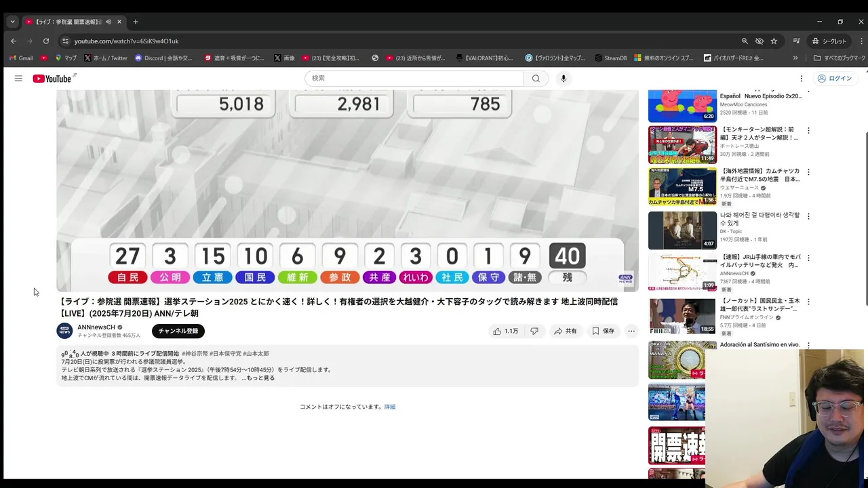Click the tracking protection eye icon
This screenshot has width=868, height=488.
pos(759,41)
